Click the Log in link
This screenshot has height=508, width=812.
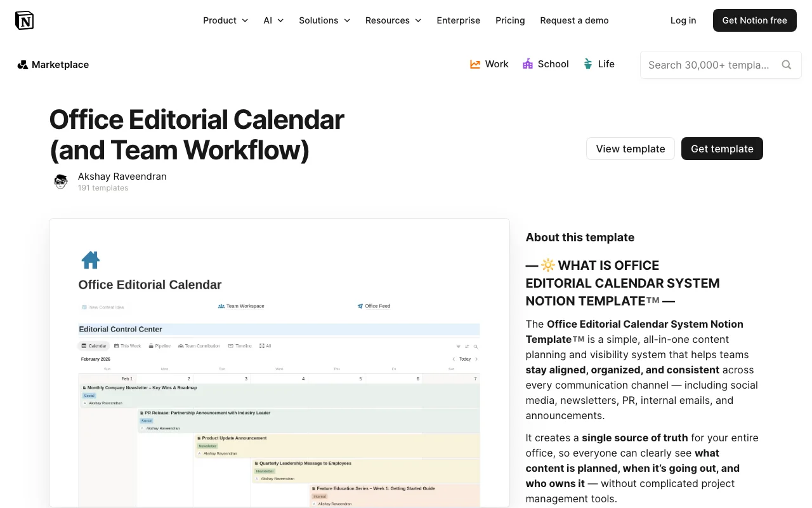[683, 20]
